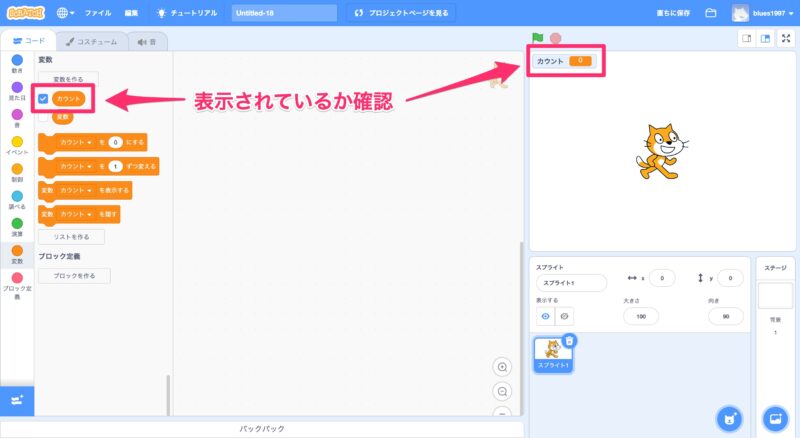
Task: Expand variable dropdown in カウントを0にする block
Action: pos(90,143)
